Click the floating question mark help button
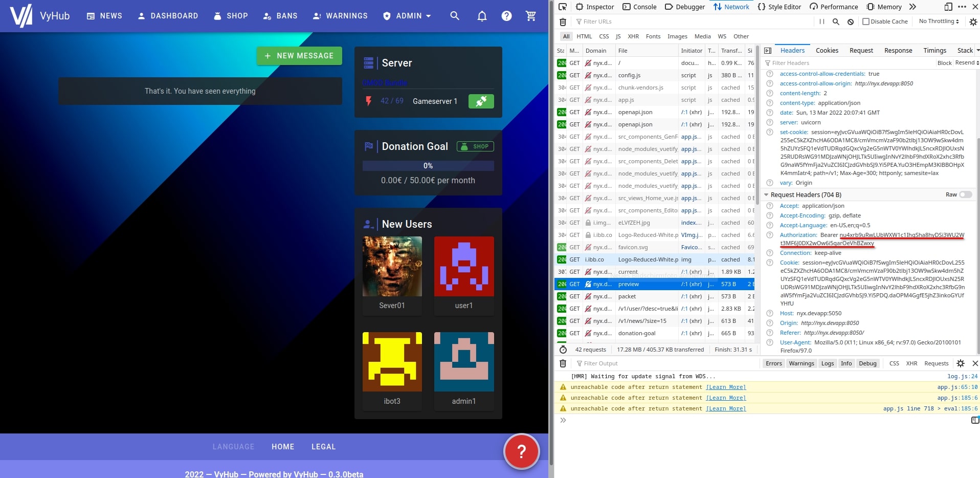The width and height of the screenshot is (980, 478). [x=521, y=451]
